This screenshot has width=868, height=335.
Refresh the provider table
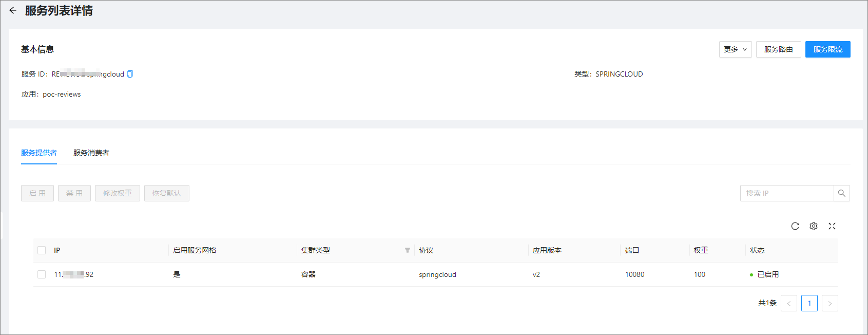(x=795, y=226)
